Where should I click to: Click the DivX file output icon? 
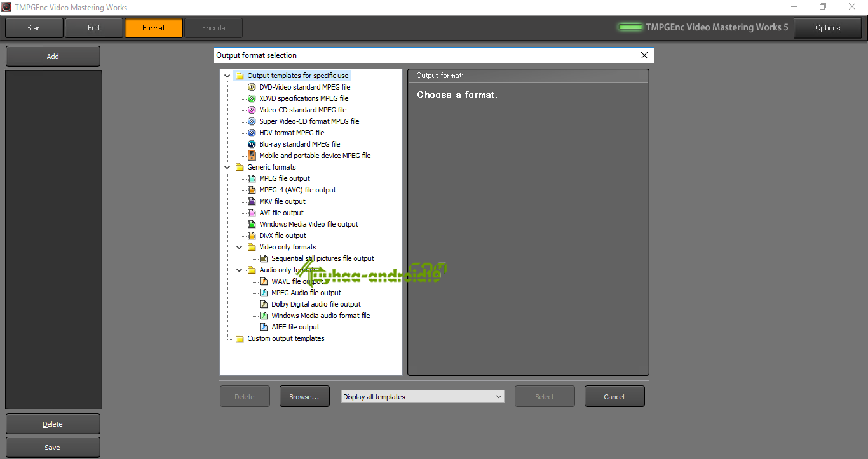click(252, 236)
